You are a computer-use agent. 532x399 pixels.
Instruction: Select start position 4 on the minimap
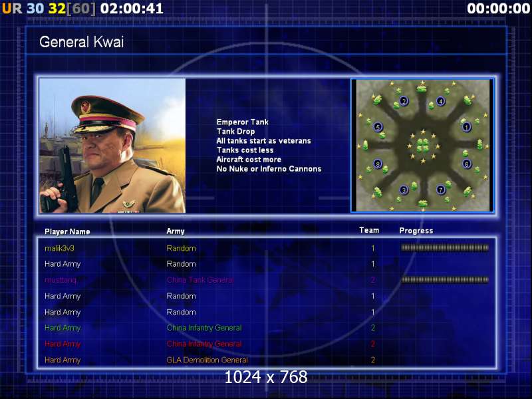click(440, 101)
